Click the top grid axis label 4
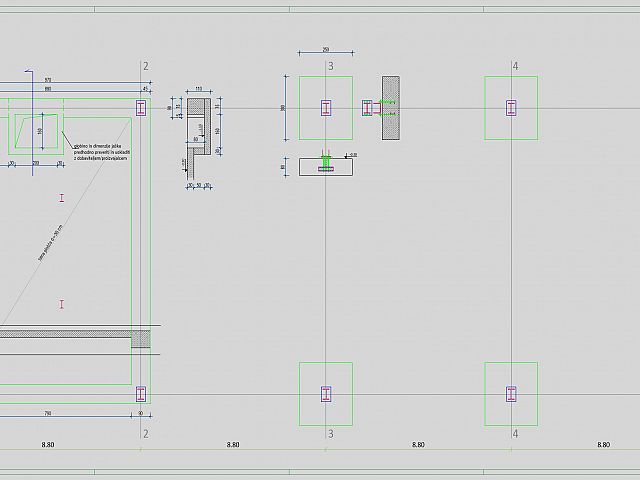The height and width of the screenshot is (480, 640). [516, 66]
